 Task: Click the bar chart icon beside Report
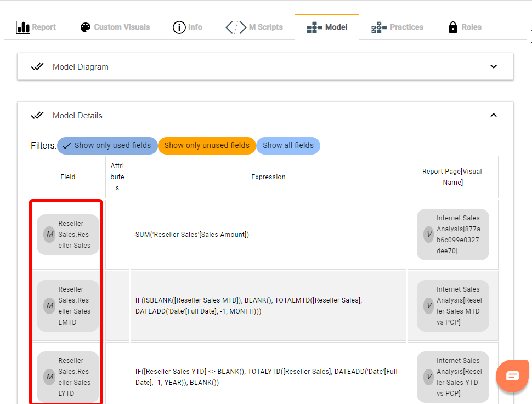[x=22, y=27]
